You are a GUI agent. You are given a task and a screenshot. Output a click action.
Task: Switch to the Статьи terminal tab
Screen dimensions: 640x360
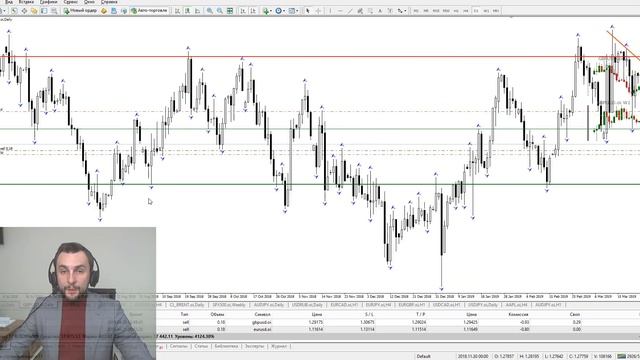(201, 346)
